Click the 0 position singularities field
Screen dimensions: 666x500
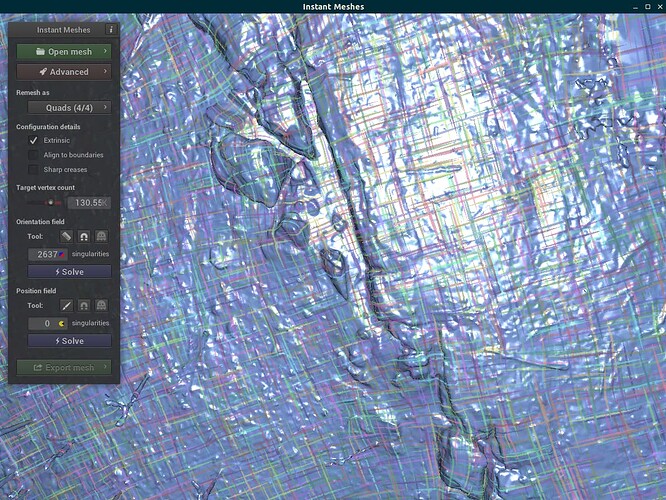tap(48, 323)
